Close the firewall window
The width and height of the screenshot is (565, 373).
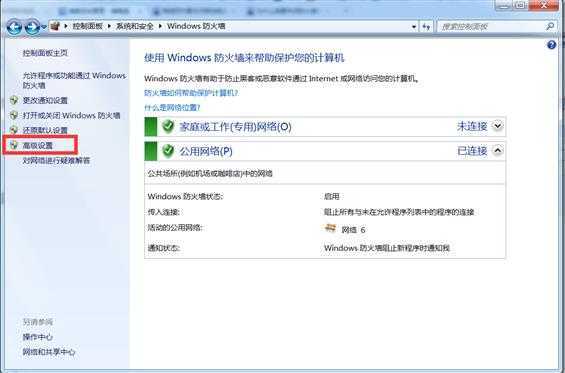(x=545, y=5)
